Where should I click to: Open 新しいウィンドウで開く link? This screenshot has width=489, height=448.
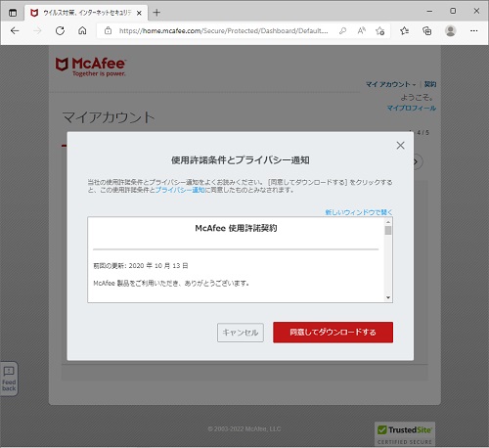tap(359, 212)
